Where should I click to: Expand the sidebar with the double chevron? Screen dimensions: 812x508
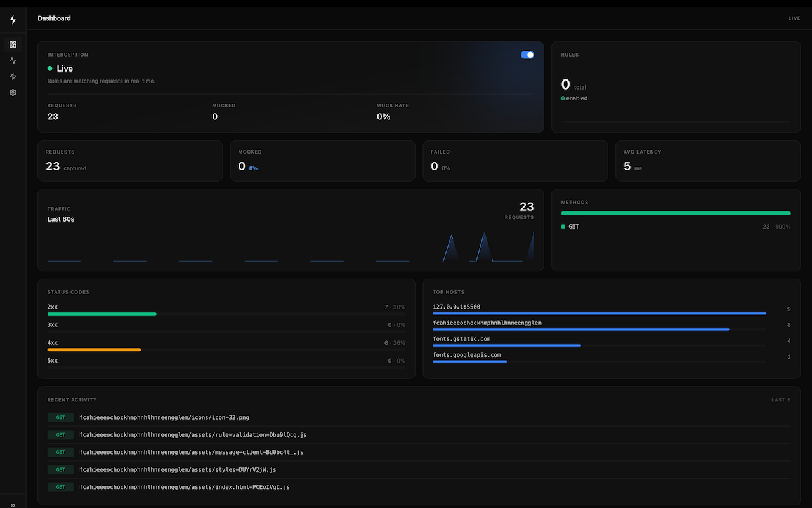13,505
